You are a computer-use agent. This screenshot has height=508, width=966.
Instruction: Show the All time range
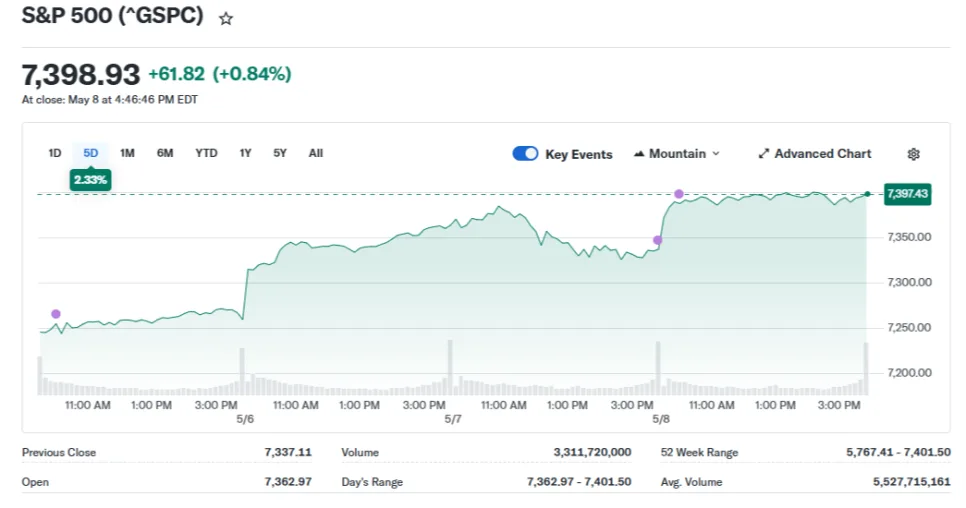coord(315,153)
